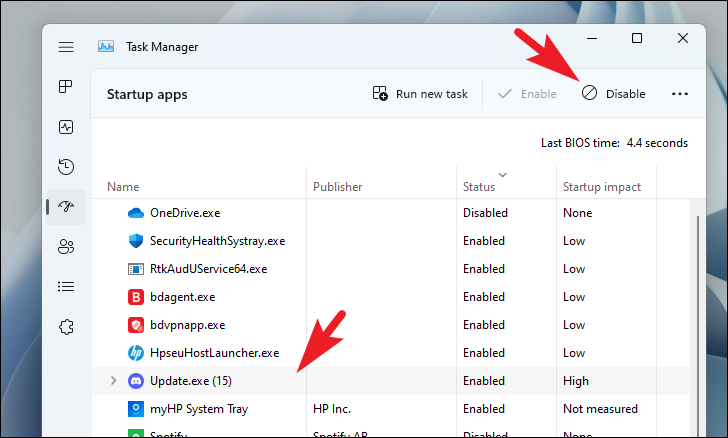Open the Details page in sidebar
The image size is (728, 438).
coord(66,287)
